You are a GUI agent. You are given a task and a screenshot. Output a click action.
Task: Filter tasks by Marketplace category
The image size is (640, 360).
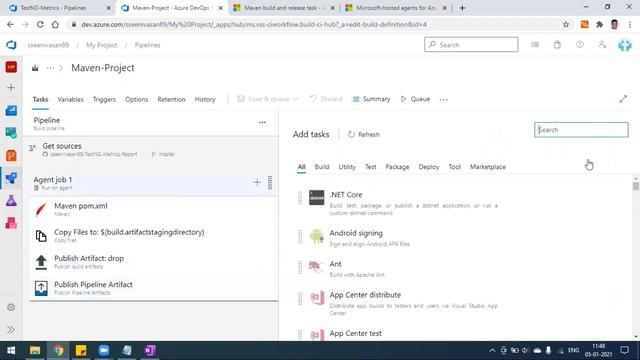[488, 167]
